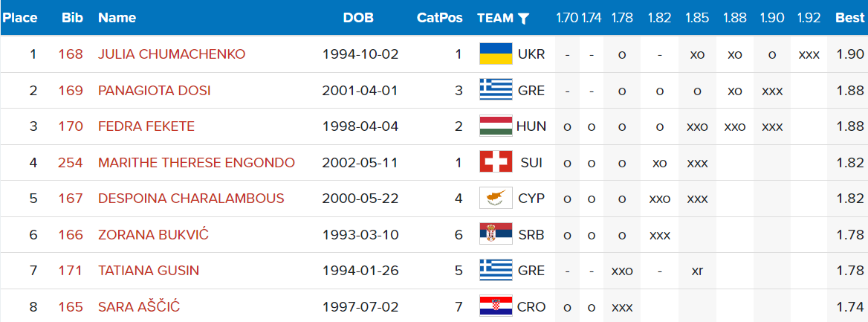Click Tatiana Gusin's 'xr' result at 1.85

pos(697,271)
